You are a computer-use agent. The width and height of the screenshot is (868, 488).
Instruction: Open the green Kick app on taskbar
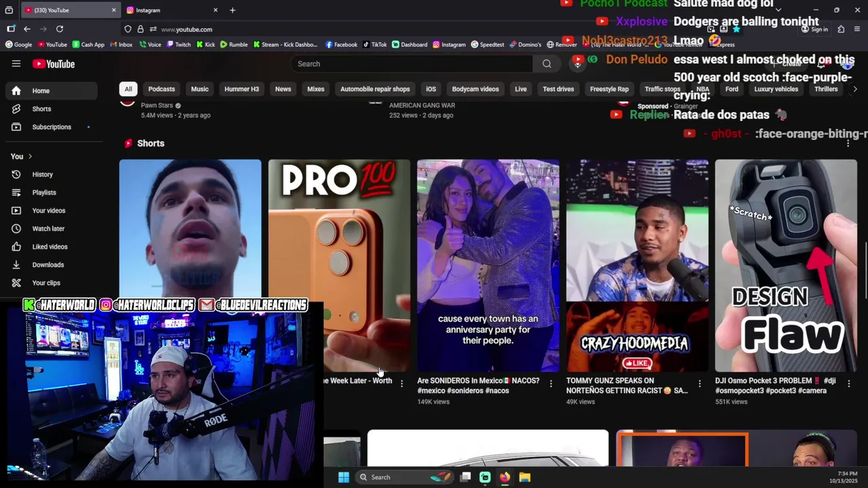485,477
